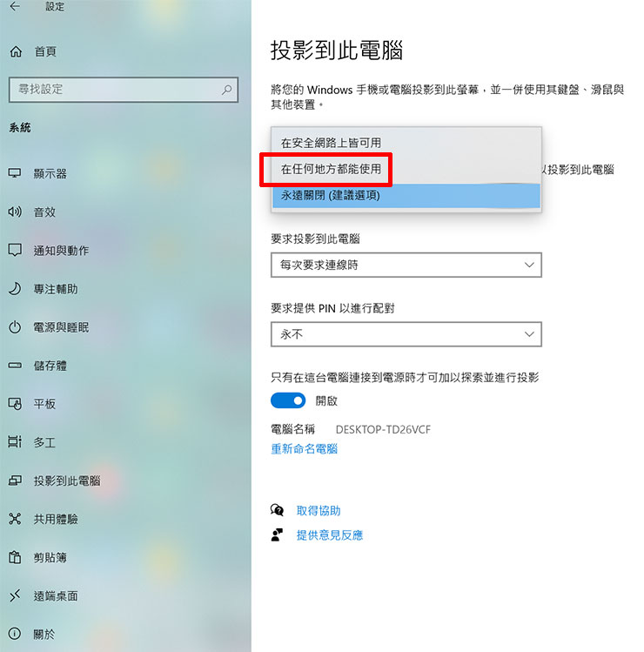
Task: Click the 系統 section heading in sidebar
Action: (20, 128)
